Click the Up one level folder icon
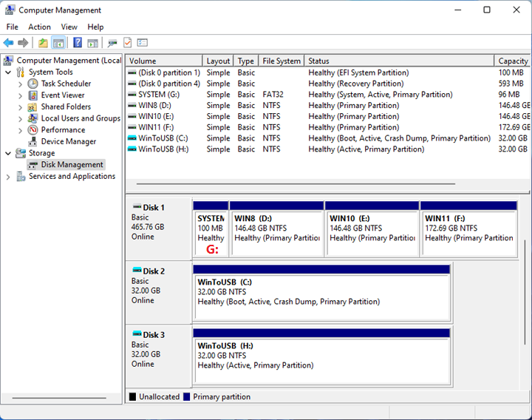The image size is (532, 420). click(43, 43)
